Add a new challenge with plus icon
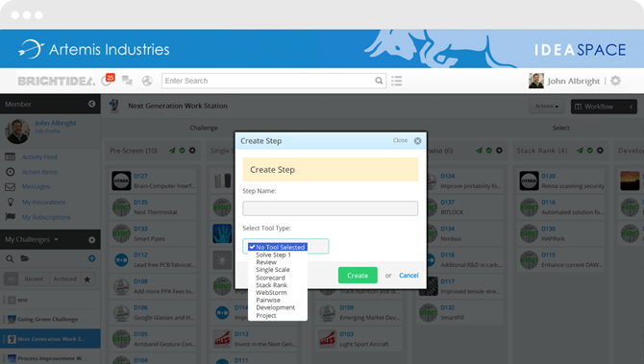Viewport: 644px width, 364px height. coord(91,258)
